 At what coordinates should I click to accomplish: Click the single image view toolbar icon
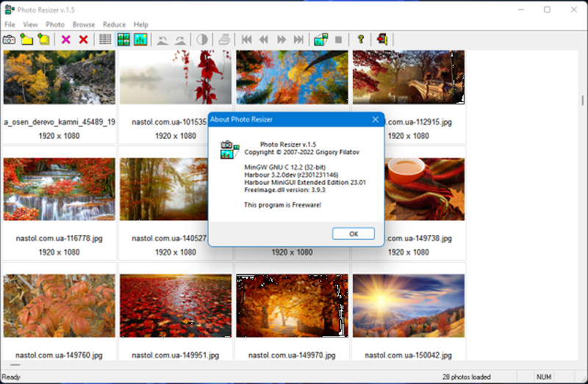point(140,39)
